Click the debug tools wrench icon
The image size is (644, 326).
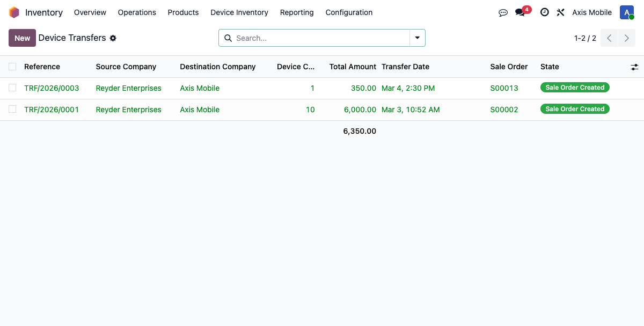click(x=560, y=12)
